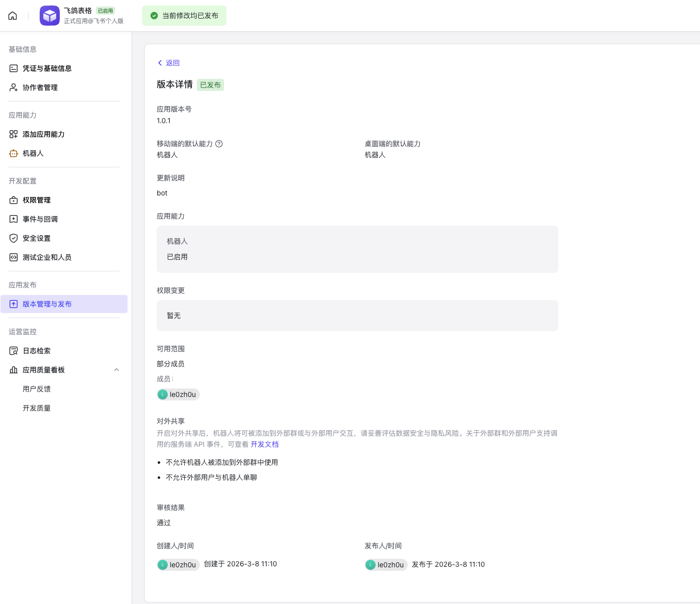Click the publisher le0zh0u chip
This screenshot has height=604, width=700.
click(x=386, y=565)
